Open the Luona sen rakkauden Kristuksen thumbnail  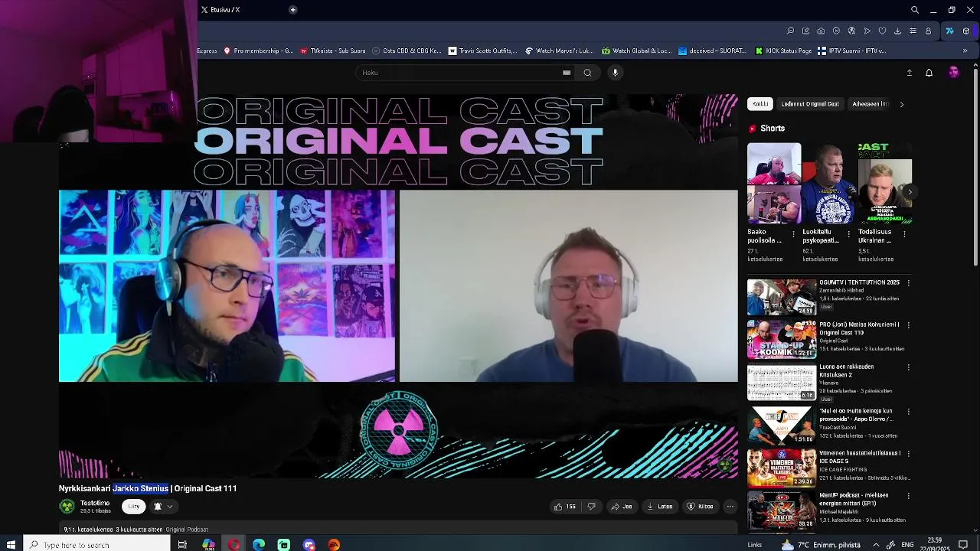[x=782, y=383]
